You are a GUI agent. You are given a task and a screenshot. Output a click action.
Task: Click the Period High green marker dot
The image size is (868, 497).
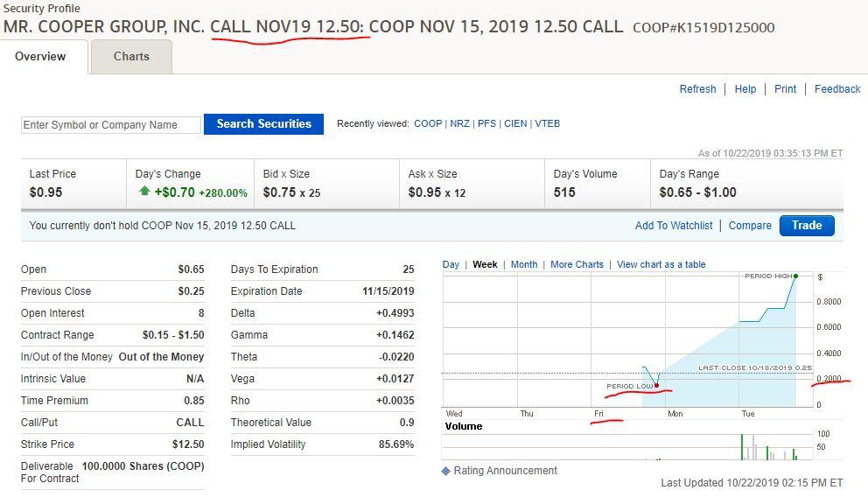coord(795,276)
